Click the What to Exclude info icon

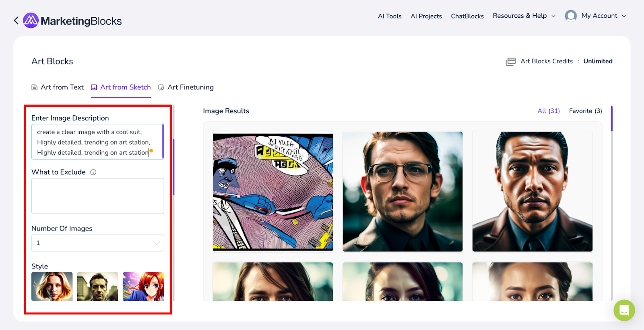point(93,172)
